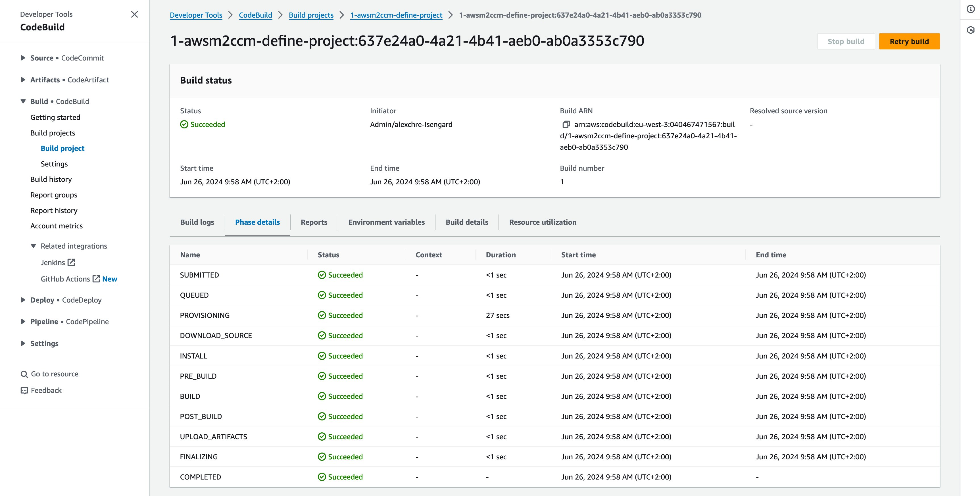
Task: Copy the Build ARN with copy icon
Action: (x=566, y=124)
